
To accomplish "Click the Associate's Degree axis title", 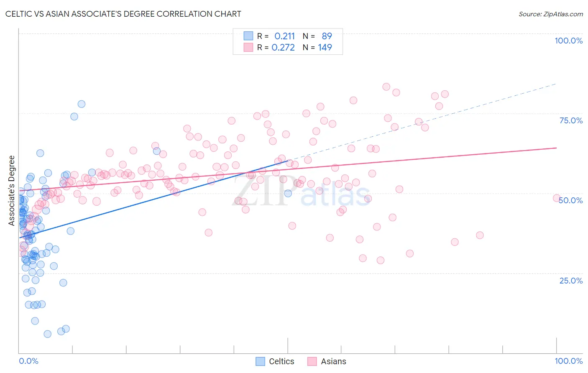I will 12,191.
